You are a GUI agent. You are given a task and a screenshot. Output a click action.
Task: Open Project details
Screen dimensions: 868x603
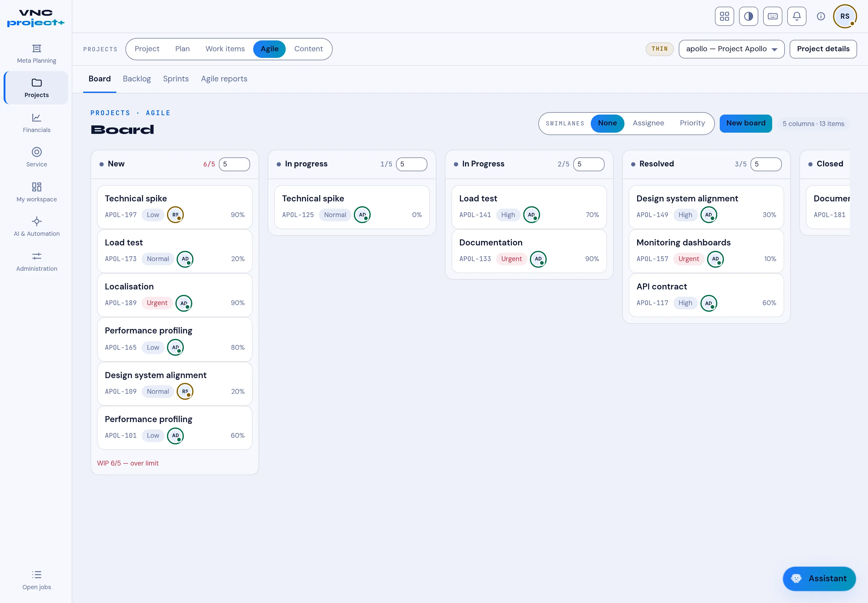pos(823,49)
